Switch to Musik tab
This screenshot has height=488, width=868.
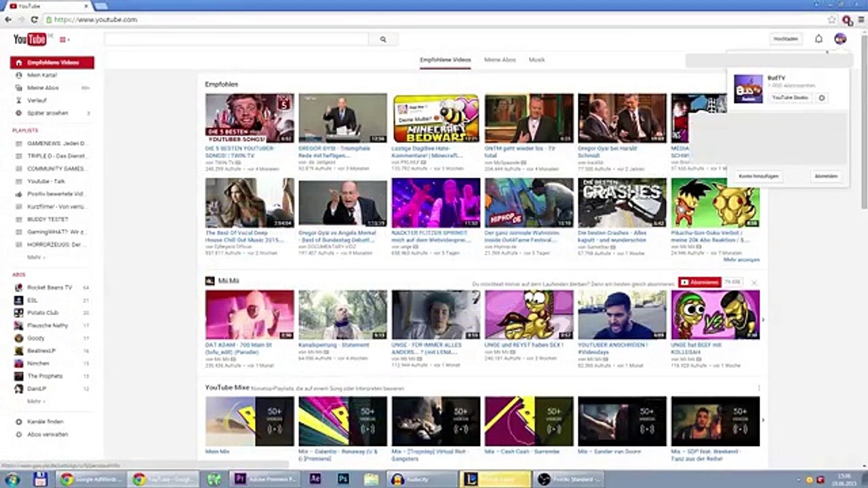536,60
